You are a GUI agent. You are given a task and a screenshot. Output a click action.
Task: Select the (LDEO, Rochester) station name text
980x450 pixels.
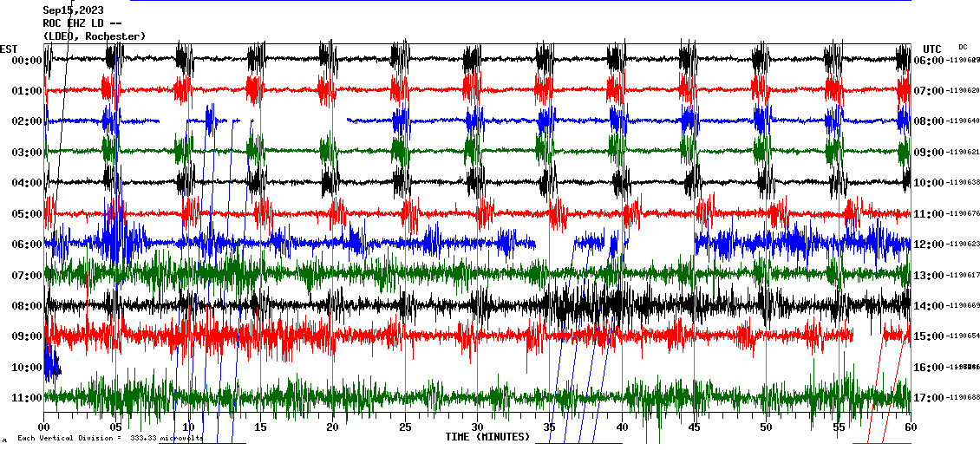pos(95,36)
